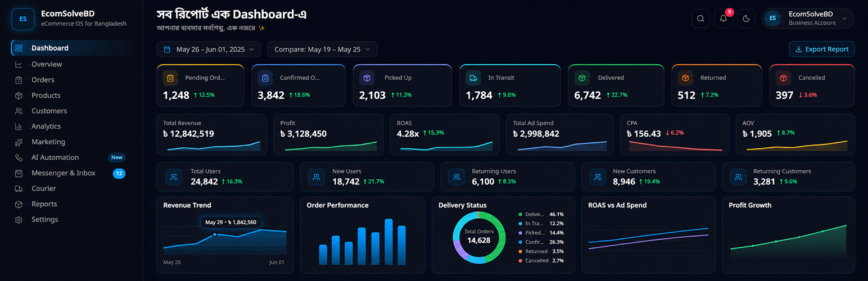Open the CPA ৳ 156.43 card
Viewport: 868px width, 281px height.
click(x=675, y=134)
